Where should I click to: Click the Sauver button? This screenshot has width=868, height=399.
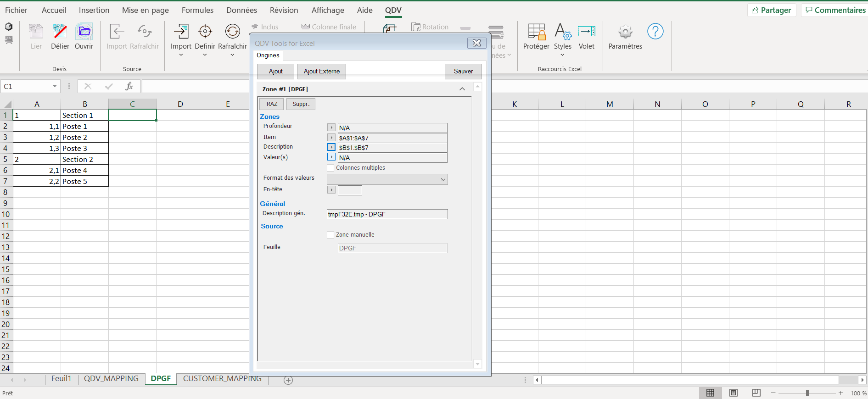coord(463,71)
